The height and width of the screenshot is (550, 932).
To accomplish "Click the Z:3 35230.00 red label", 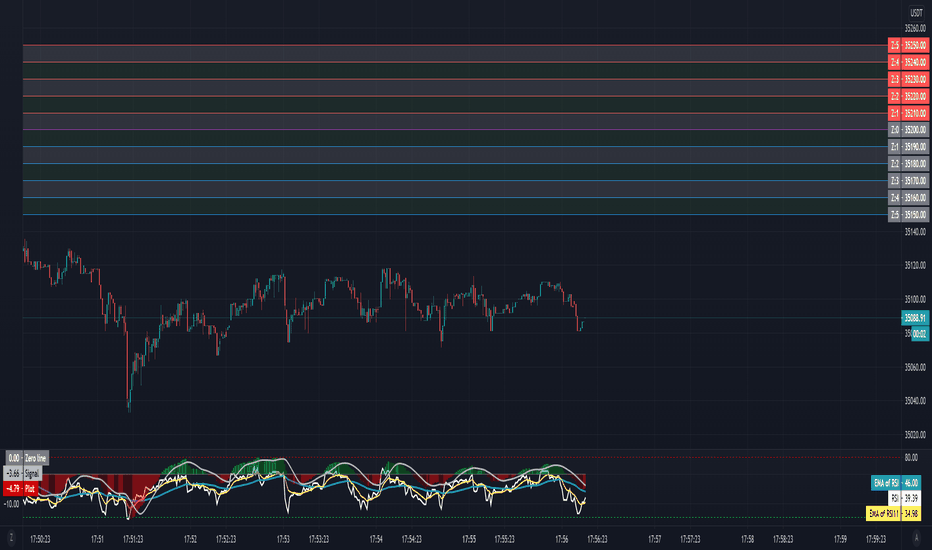I will point(908,79).
